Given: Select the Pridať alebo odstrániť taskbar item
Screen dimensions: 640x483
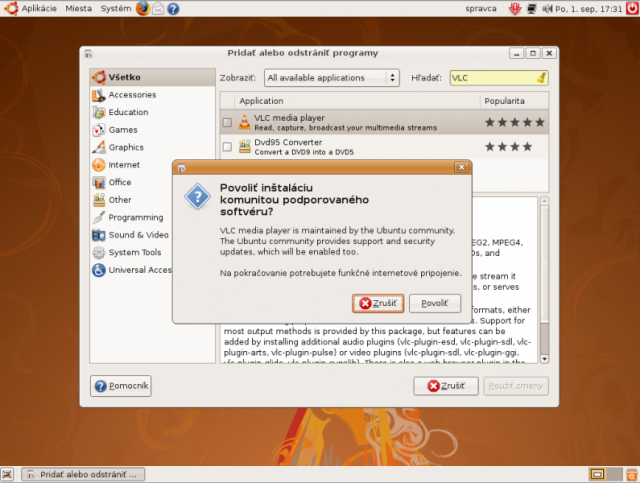Looking at the screenshot, I should pyautogui.click(x=83, y=474).
